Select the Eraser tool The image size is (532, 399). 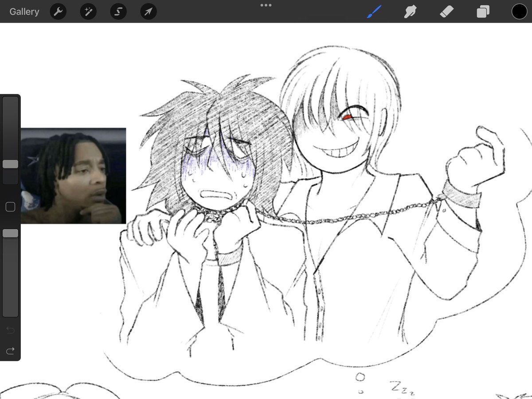(x=446, y=12)
